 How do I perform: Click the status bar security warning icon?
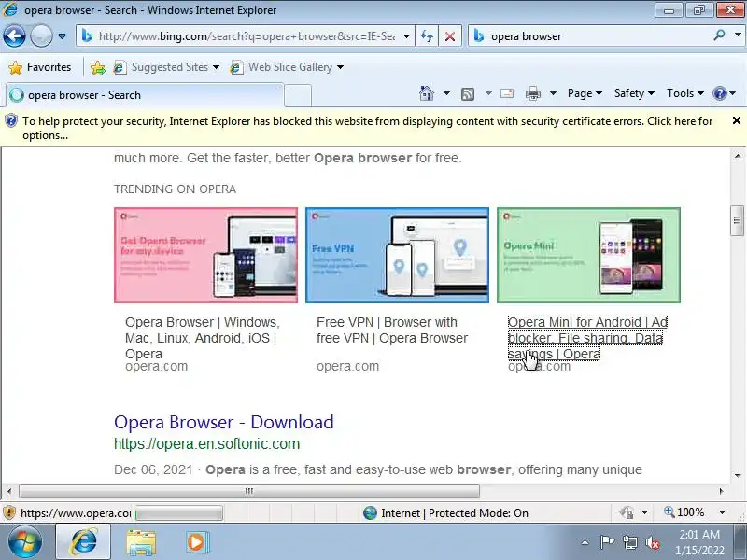[9, 512]
